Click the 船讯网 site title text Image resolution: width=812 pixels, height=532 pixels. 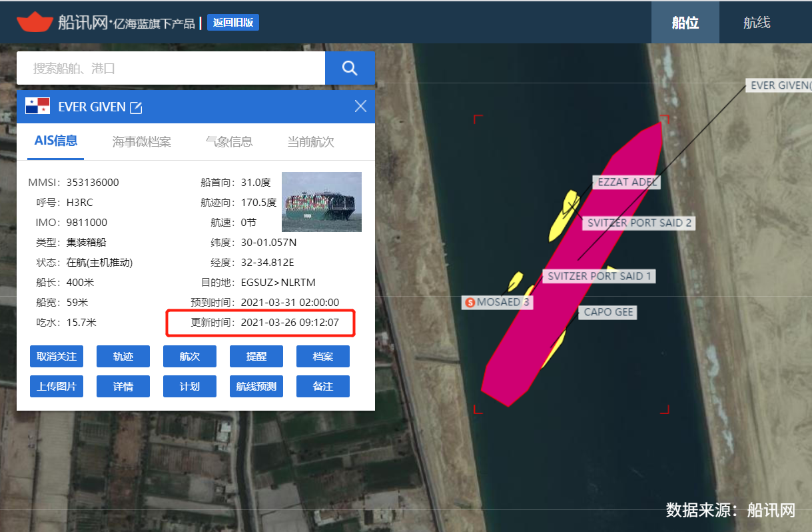click(83, 22)
